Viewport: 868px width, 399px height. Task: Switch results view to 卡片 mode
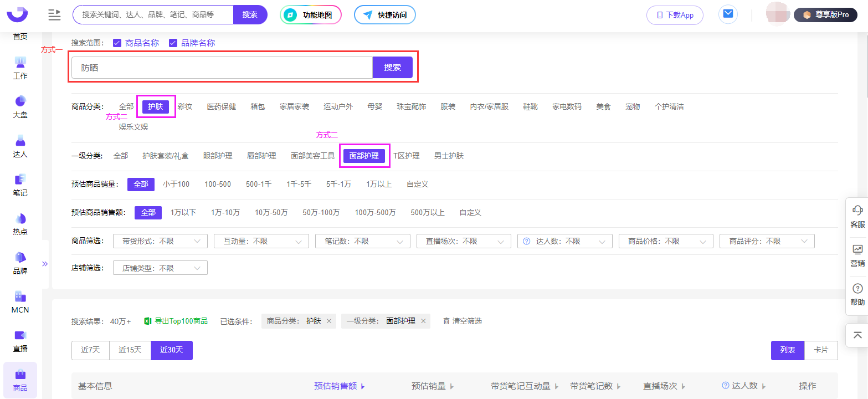pyautogui.click(x=821, y=350)
